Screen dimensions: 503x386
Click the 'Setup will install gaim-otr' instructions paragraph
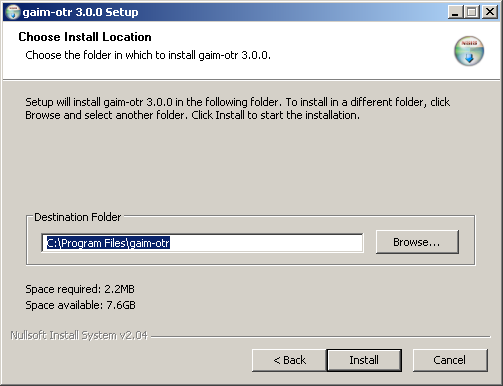[x=238, y=108]
